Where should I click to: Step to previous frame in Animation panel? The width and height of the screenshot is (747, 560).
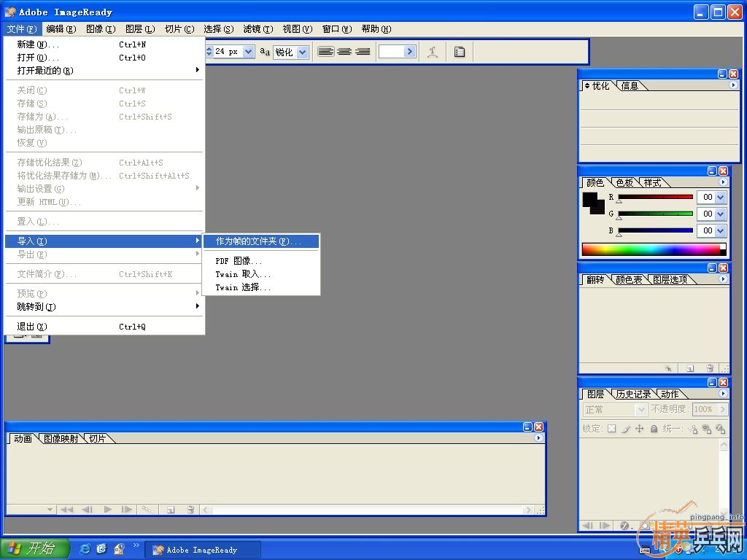pyautogui.click(x=87, y=510)
